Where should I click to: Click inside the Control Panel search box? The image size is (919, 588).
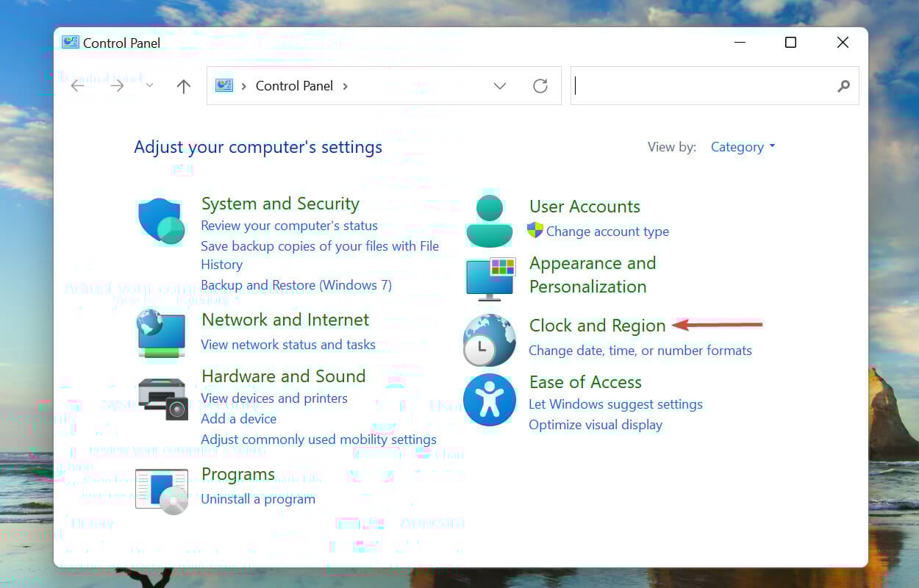point(706,85)
